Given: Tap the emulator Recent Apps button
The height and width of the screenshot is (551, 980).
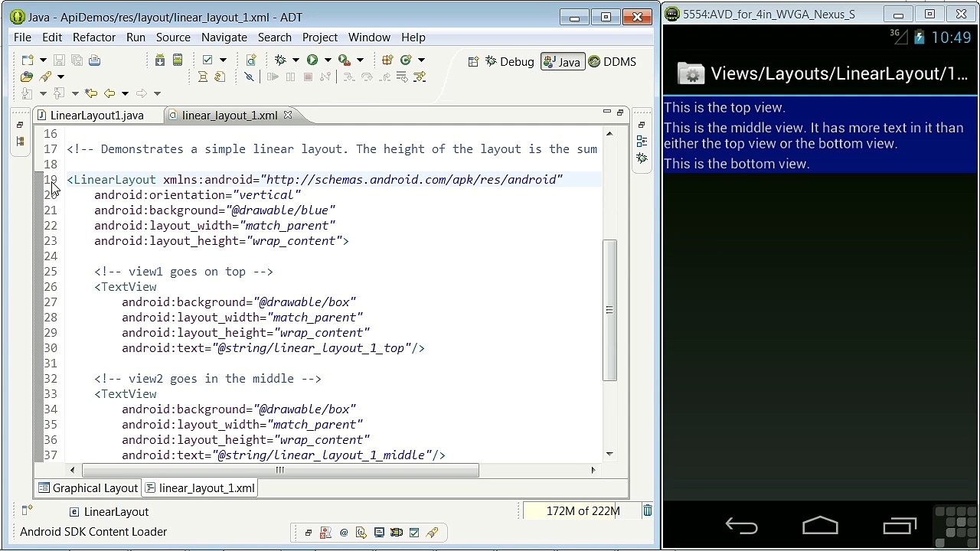Looking at the screenshot, I should [900, 526].
